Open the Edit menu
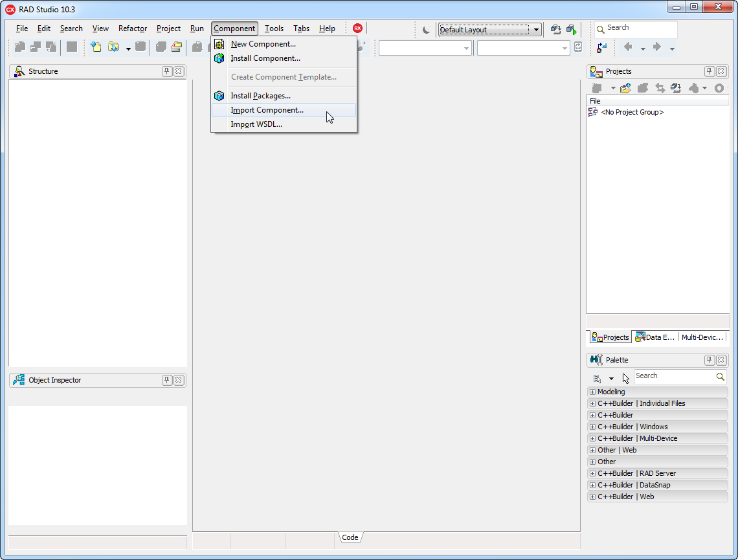This screenshot has width=738, height=560. tap(44, 28)
